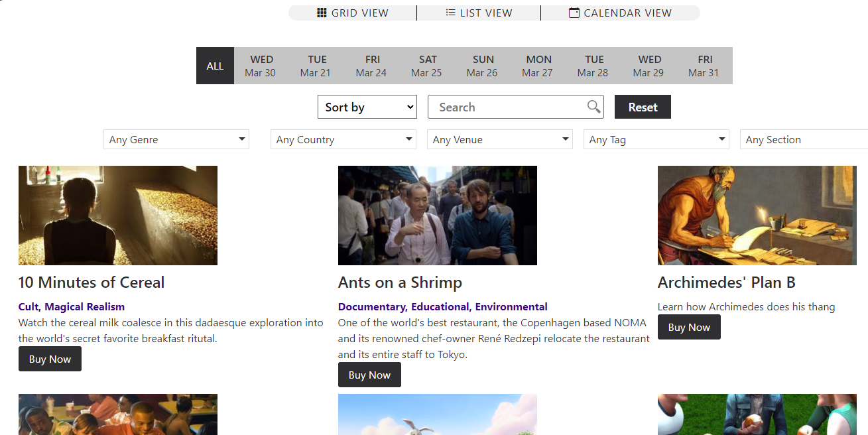
Task: Click the 'Cult, Magical Realism' genre text
Action: 72,306
